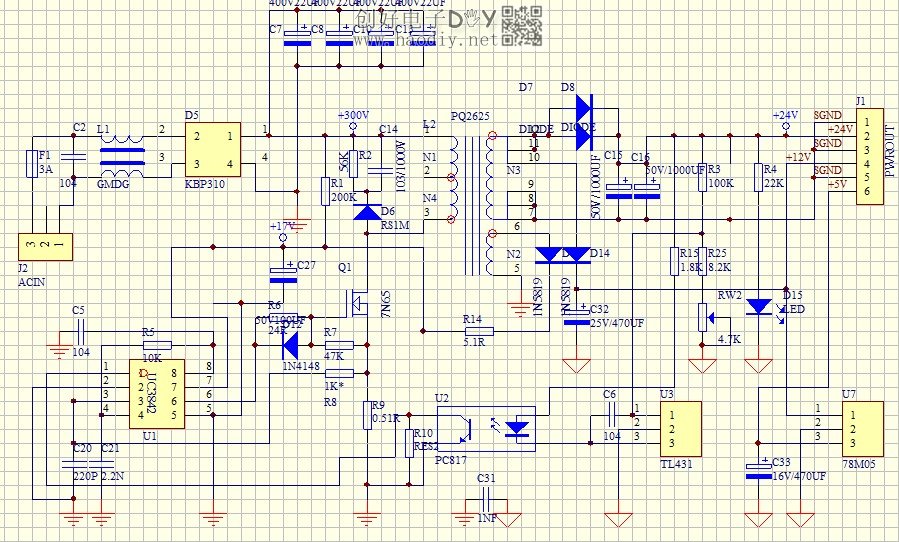
Task: Select the D15 LED symbol
Action: click(x=760, y=306)
